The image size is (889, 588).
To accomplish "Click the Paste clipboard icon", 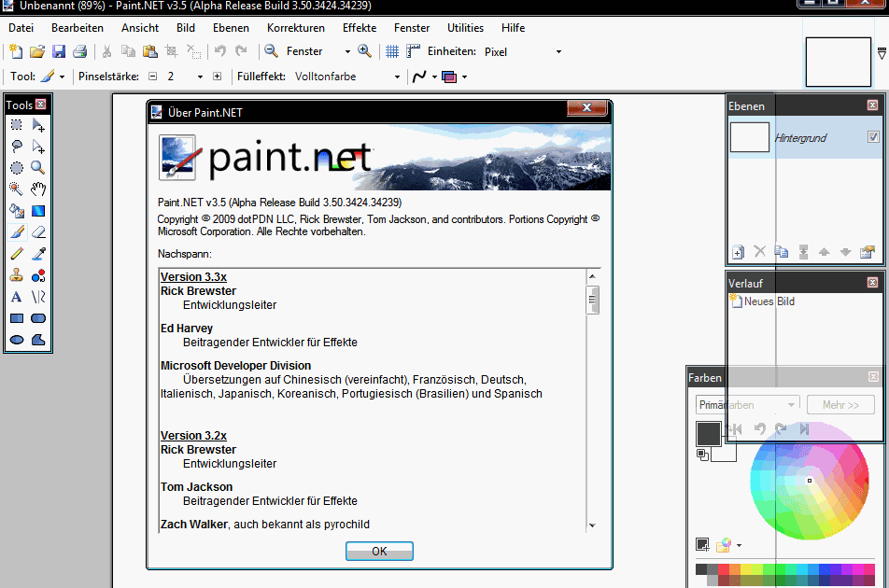I will click(x=149, y=51).
